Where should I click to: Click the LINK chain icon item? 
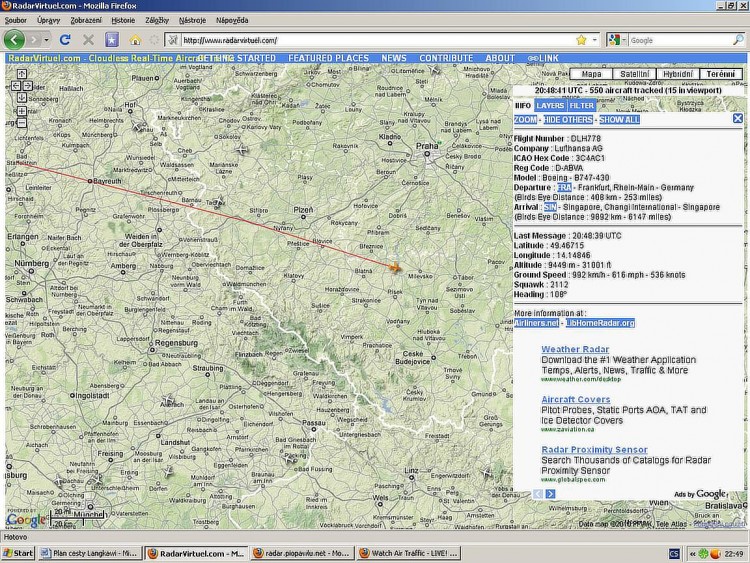543,58
